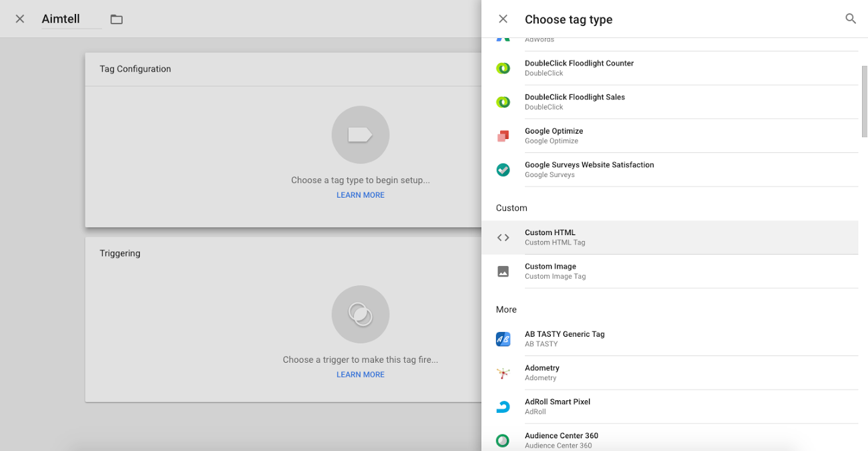Screen dimensions: 868x451
Task: Click the search icon in tag type panel
Action: (x=850, y=19)
